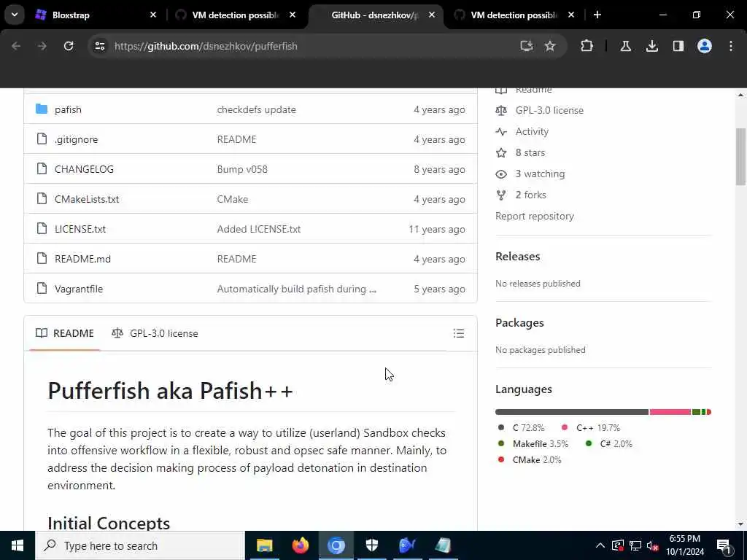
Task: Open the tab search dropdown arrow
Action: click(15, 15)
